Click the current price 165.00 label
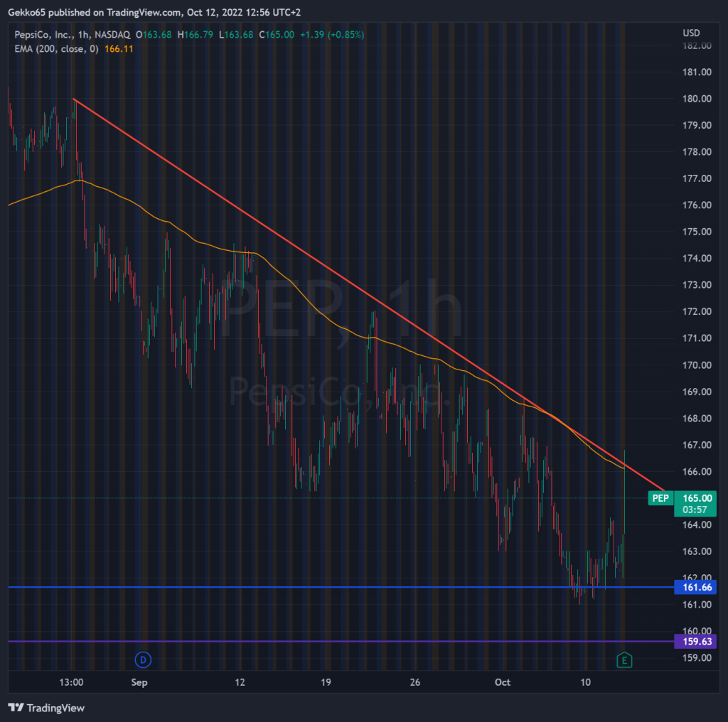Image resolution: width=728 pixels, height=722 pixels. click(695, 498)
